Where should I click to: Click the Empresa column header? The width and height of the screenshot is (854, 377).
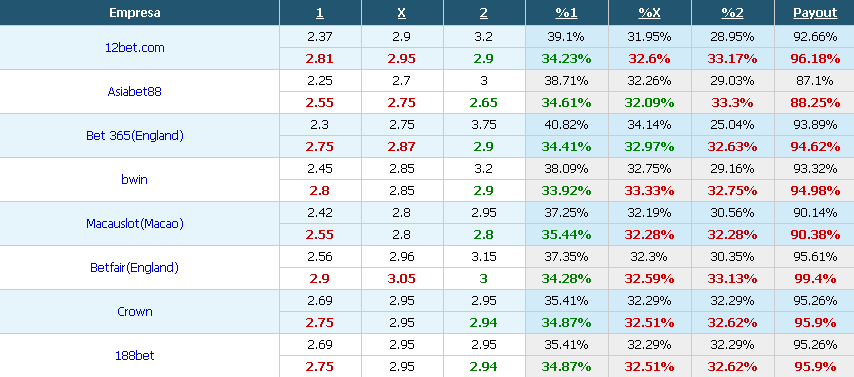(135, 13)
